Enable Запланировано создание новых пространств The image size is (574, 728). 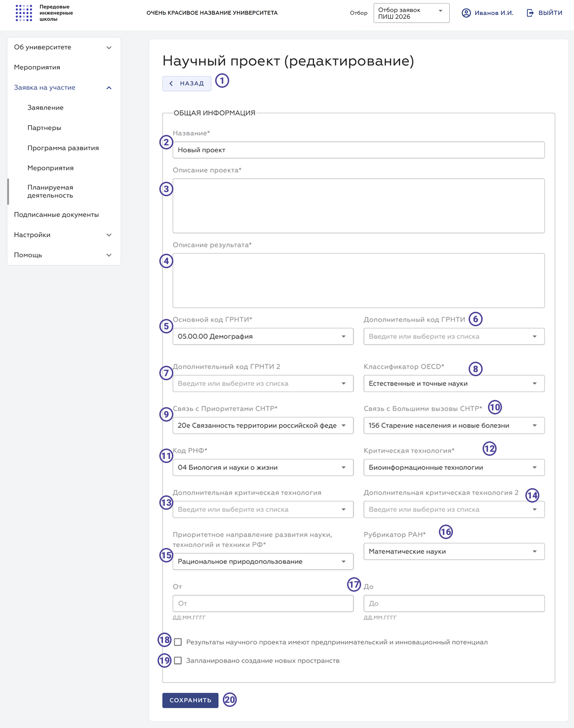tap(178, 661)
